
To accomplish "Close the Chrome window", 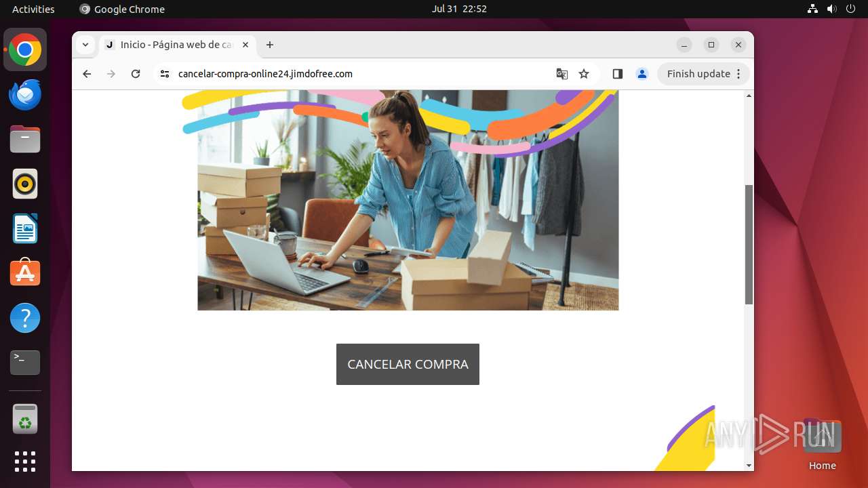I will 738,45.
